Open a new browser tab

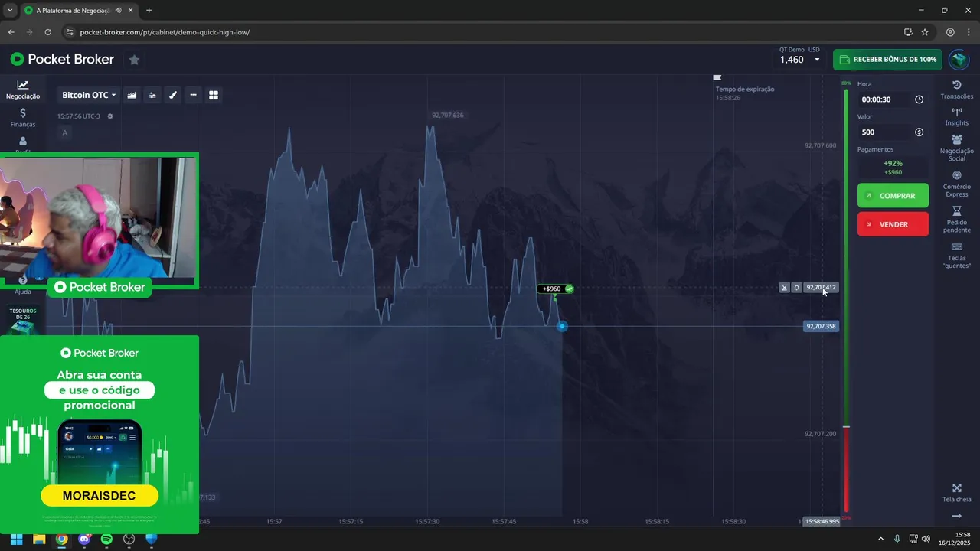149,11
